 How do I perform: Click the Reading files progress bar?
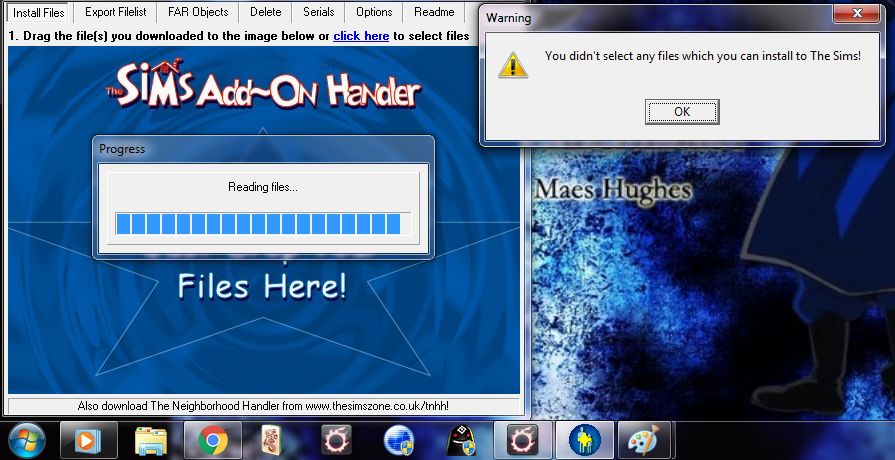(263, 224)
